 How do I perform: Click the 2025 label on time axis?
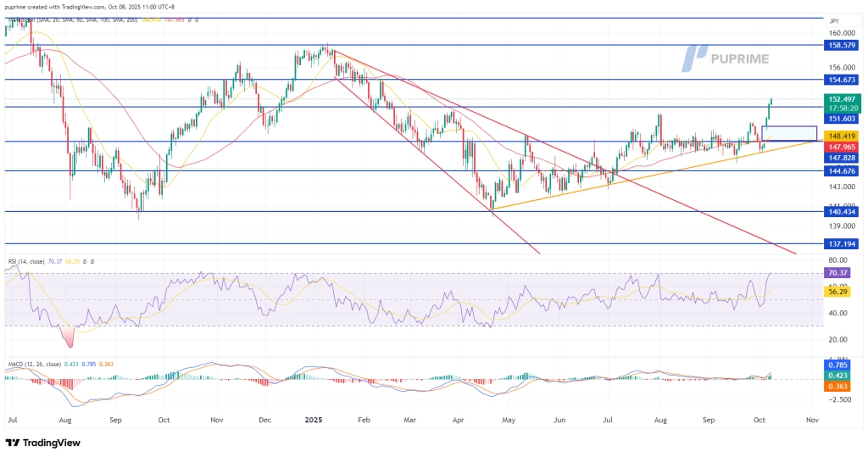tap(314, 419)
